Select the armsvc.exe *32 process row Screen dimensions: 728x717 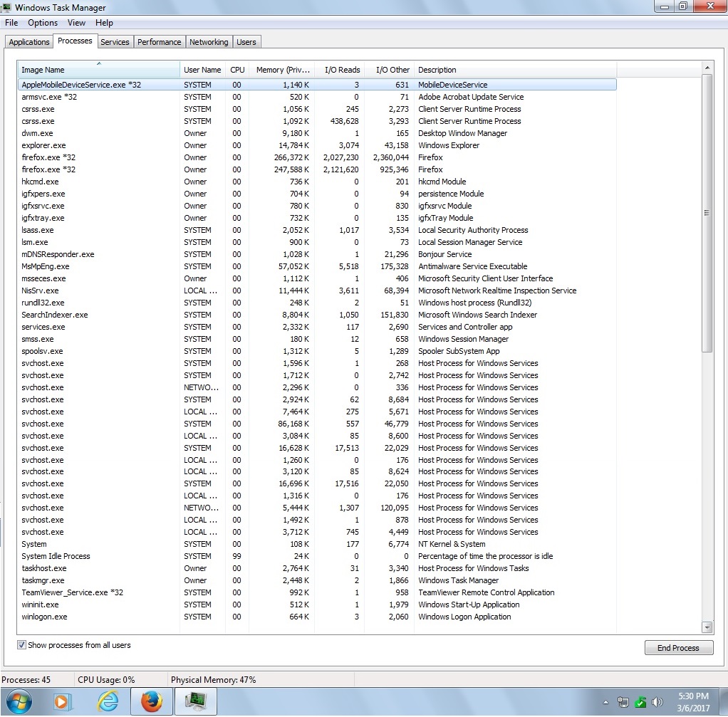(x=317, y=97)
